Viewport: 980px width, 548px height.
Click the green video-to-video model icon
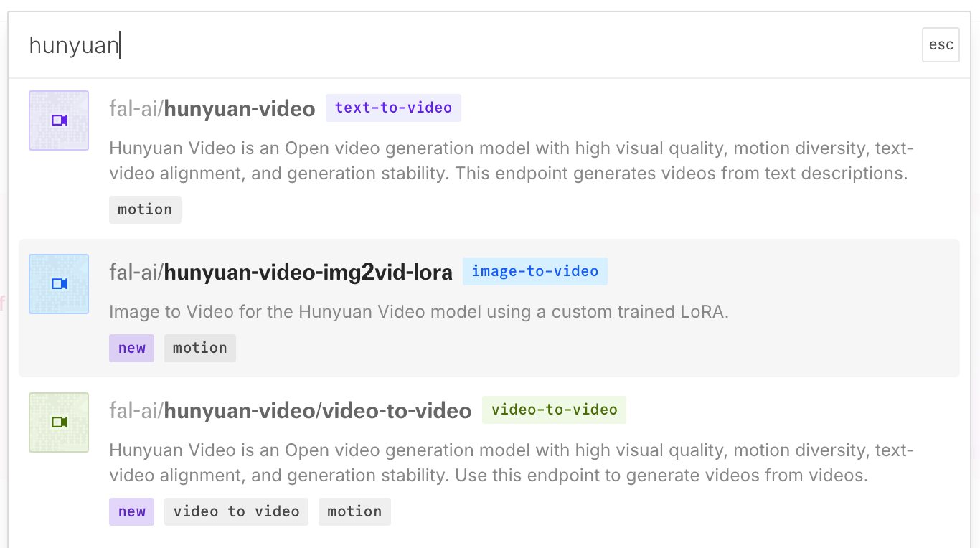coord(59,422)
